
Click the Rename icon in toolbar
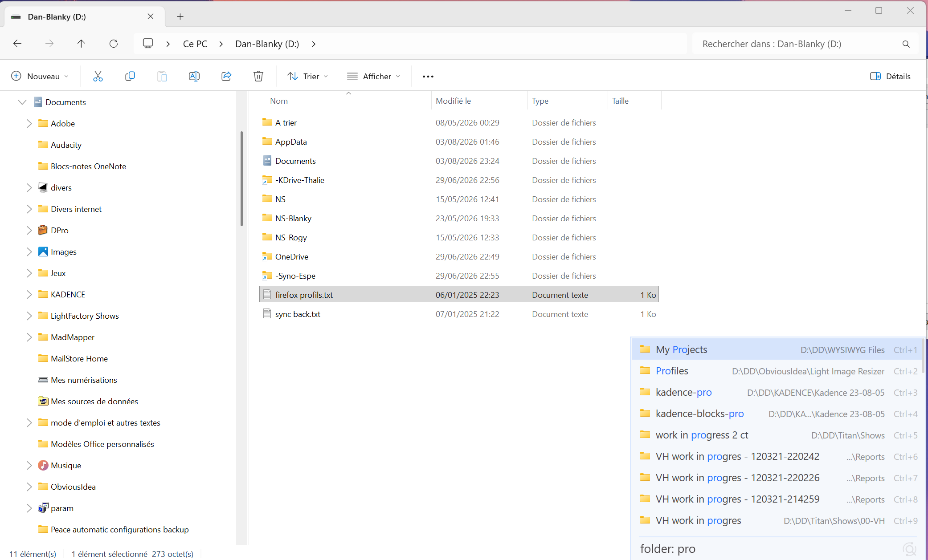click(194, 76)
